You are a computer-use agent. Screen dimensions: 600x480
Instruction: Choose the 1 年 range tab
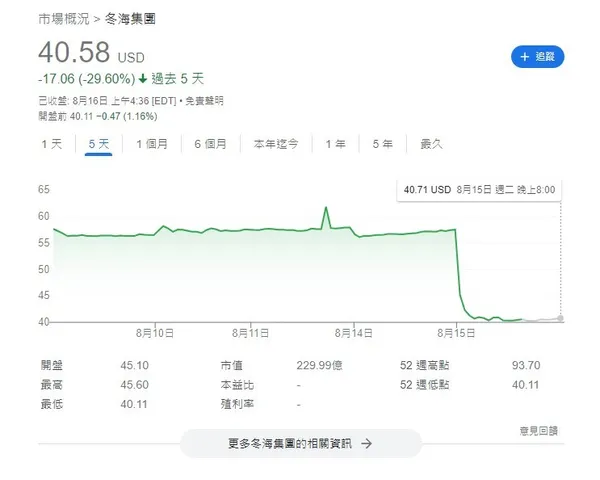tap(336, 144)
